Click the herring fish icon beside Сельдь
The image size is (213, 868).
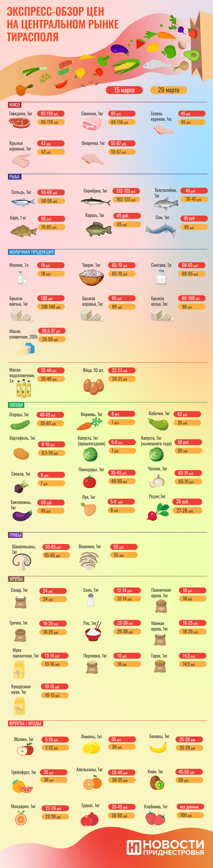23,202
